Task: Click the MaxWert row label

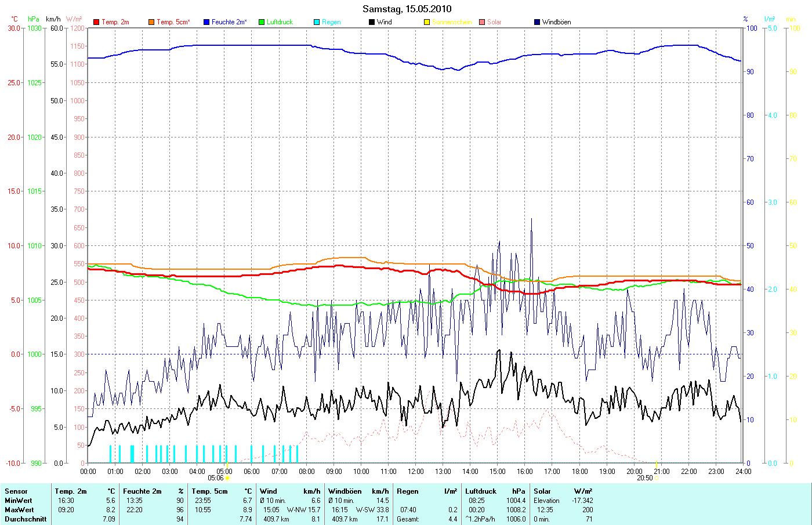Action: click(19, 510)
